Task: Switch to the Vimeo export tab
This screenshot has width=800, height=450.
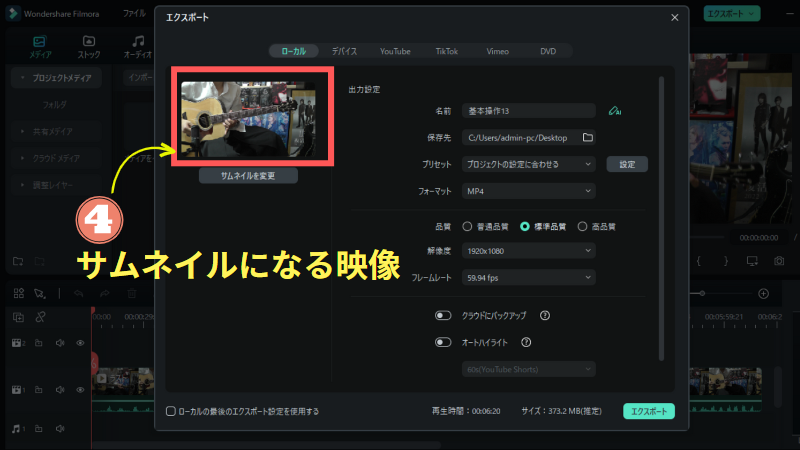Action: [497, 51]
